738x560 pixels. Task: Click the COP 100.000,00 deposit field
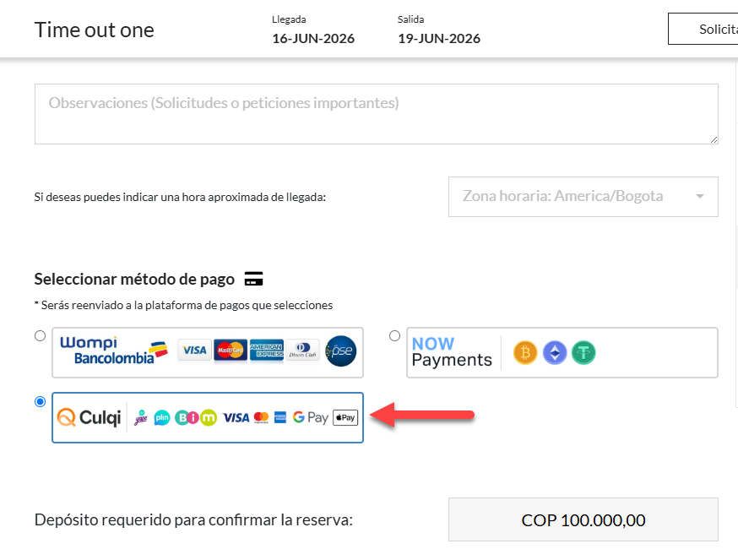pyautogui.click(x=583, y=519)
